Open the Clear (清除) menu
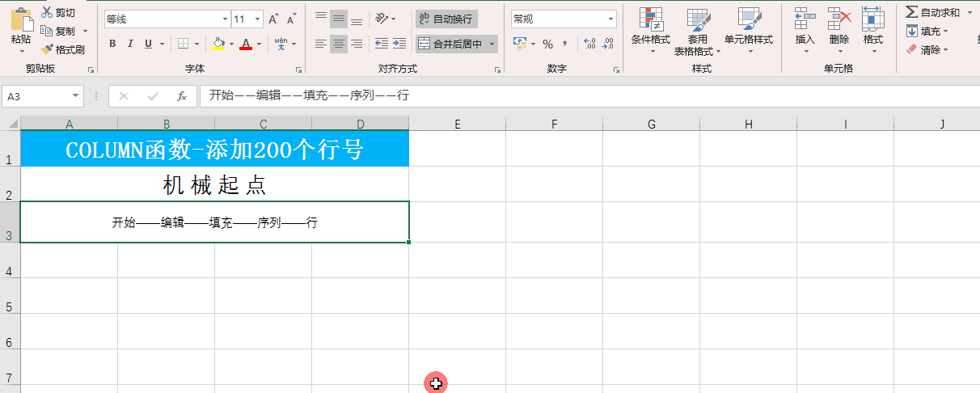 pyautogui.click(x=927, y=49)
